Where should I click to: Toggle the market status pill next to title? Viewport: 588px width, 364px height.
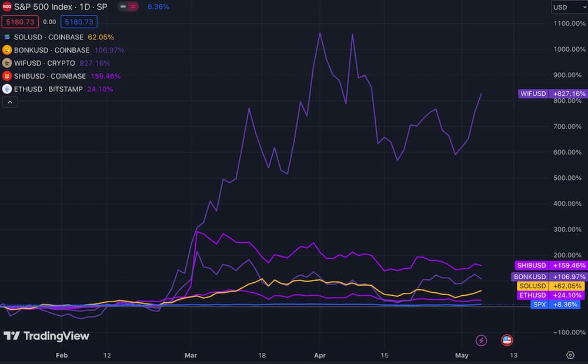point(128,7)
